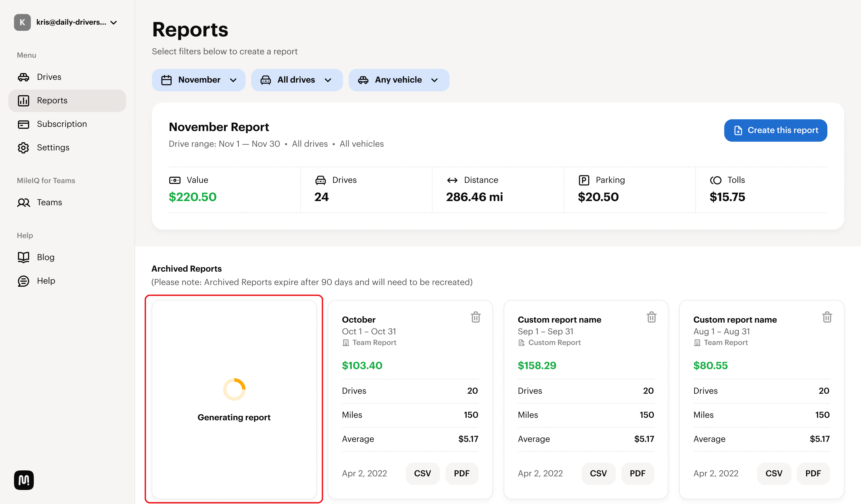Click the document icon on Create this report

point(738,131)
